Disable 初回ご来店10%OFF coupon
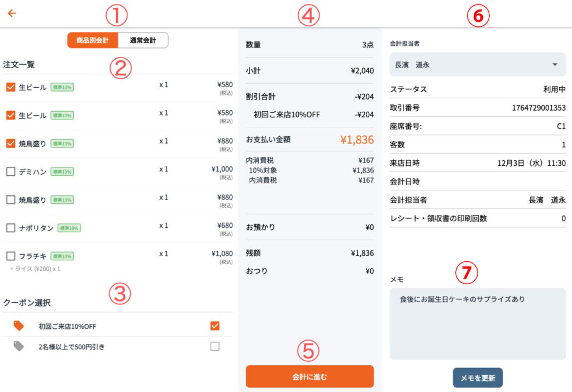The height and width of the screenshot is (392, 572). (x=215, y=326)
